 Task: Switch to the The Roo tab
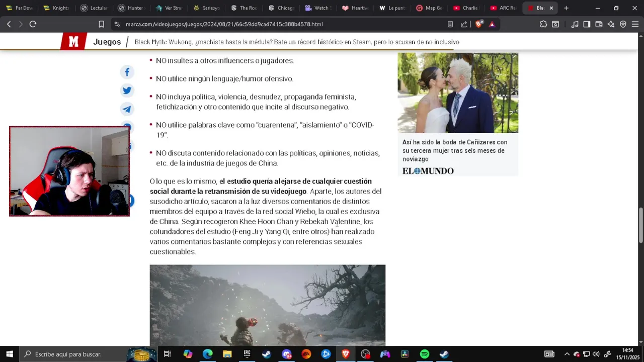point(244,8)
